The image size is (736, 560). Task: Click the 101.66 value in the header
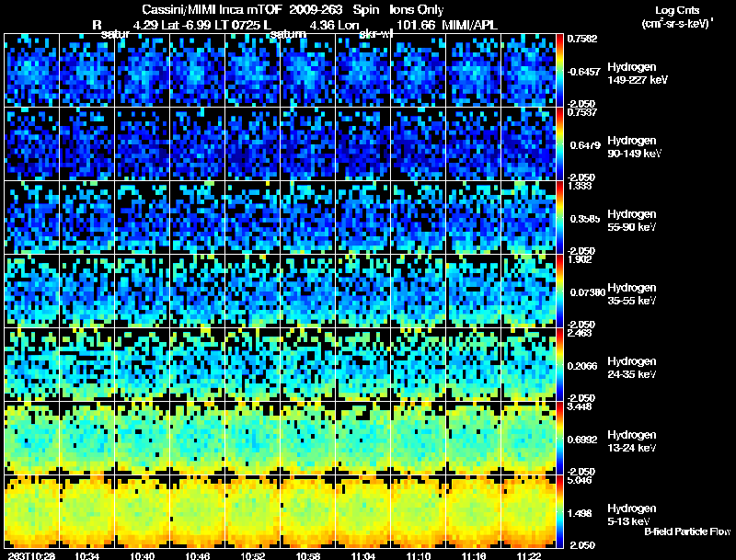click(416, 25)
